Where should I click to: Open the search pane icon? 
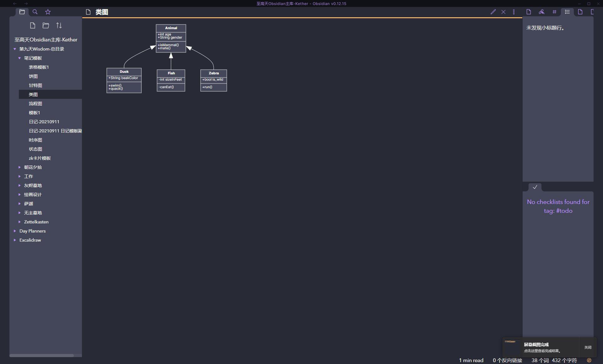click(x=35, y=12)
